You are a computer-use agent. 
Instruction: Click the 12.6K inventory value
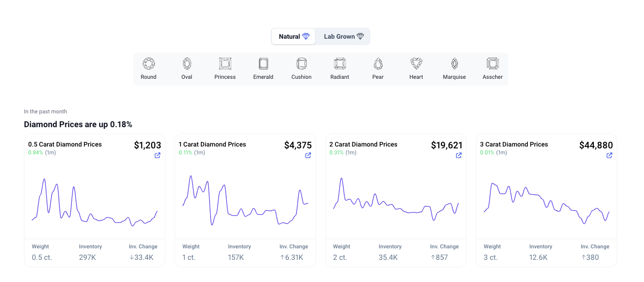click(x=539, y=257)
